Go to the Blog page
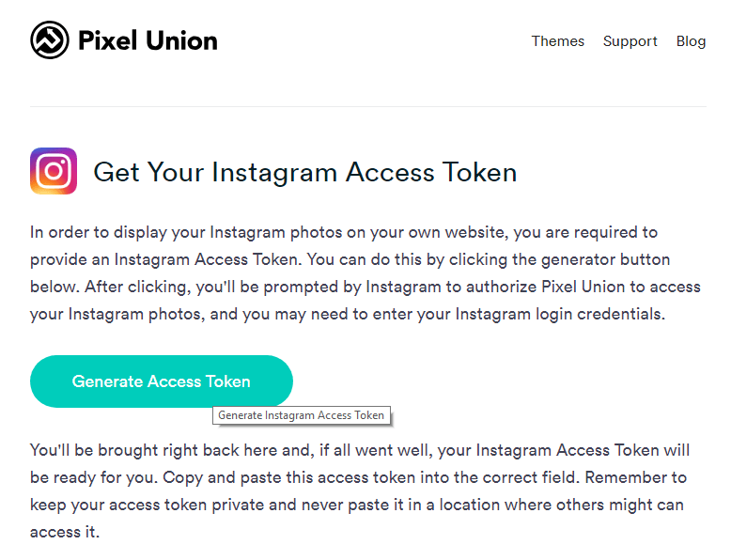The width and height of the screenshot is (731, 560). pos(691,41)
